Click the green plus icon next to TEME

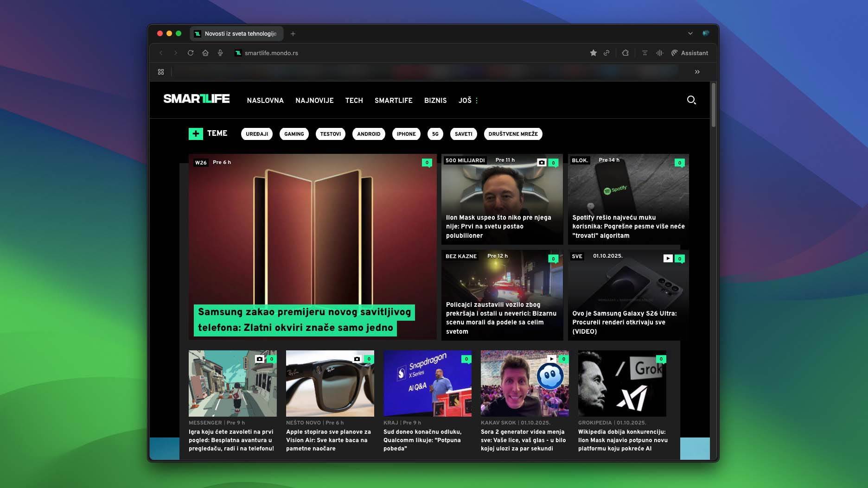(x=196, y=133)
